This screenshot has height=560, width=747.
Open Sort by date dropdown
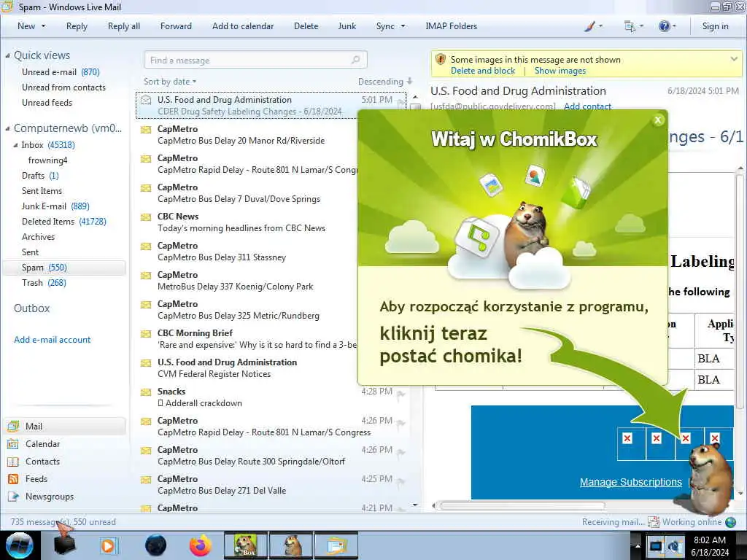pyautogui.click(x=169, y=82)
